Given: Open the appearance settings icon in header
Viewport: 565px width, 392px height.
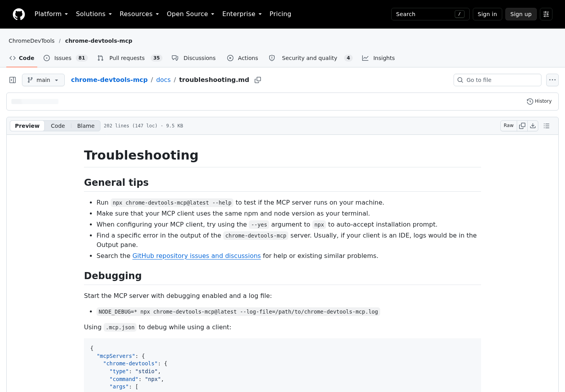Looking at the screenshot, I should (546, 14).
